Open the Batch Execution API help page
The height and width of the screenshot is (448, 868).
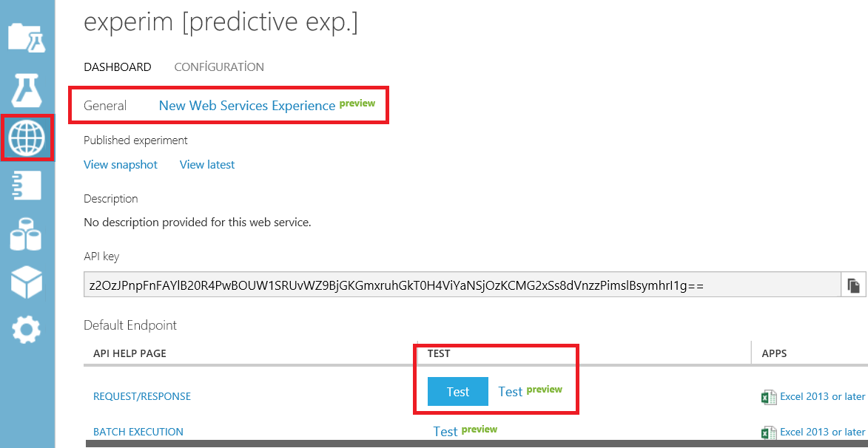click(138, 432)
